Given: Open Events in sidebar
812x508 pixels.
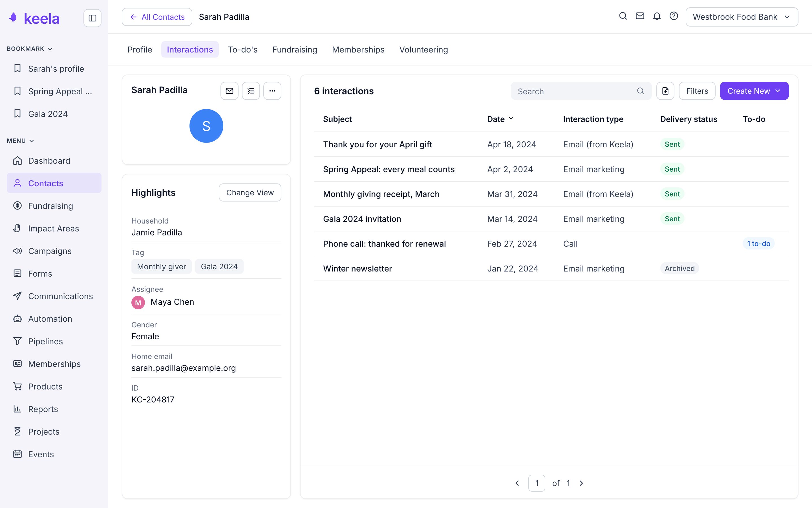Looking at the screenshot, I should (54, 454).
